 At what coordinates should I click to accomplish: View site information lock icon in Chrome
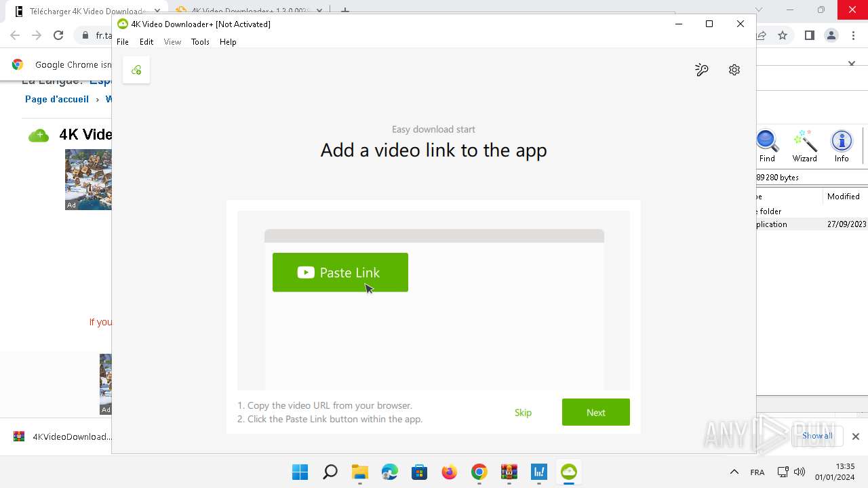pyautogui.click(x=85, y=35)
